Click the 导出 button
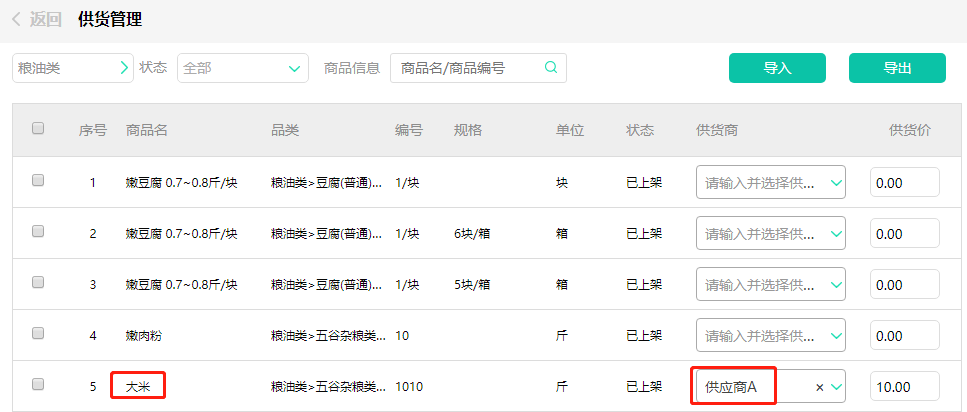The image size is (967, 412). [x=896, y=68]
